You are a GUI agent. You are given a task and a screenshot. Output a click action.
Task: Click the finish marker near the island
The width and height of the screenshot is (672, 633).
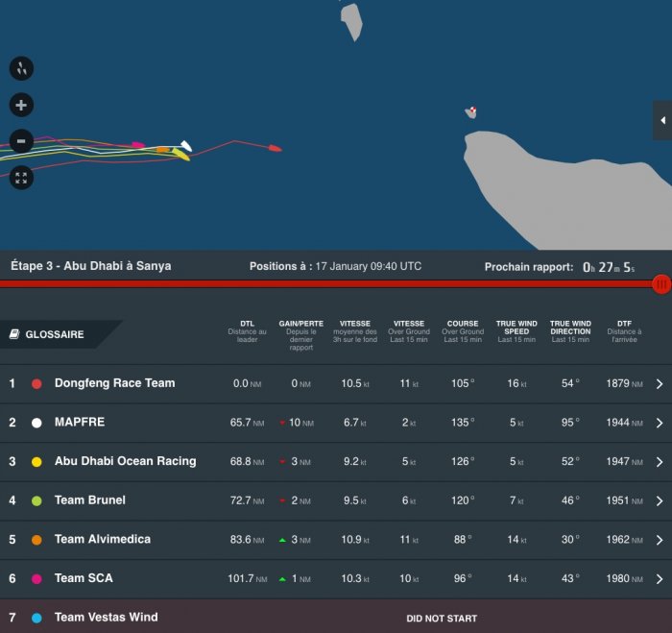pos(473,110)
